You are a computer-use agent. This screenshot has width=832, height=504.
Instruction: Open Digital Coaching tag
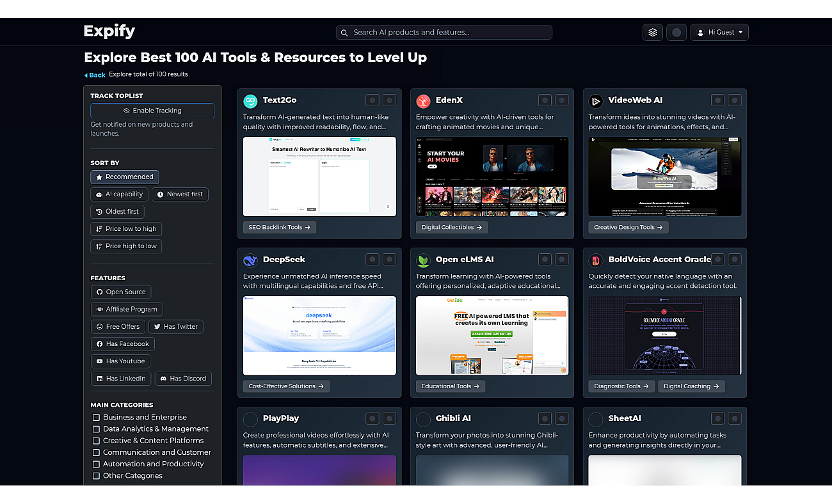[691, 386]
